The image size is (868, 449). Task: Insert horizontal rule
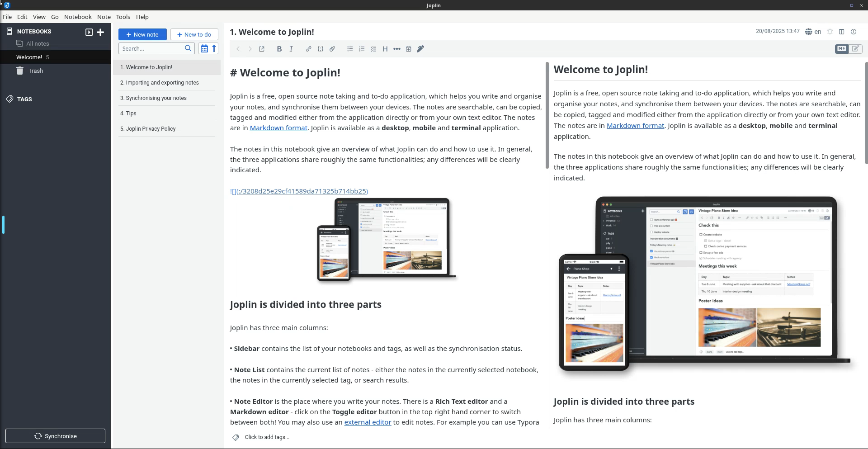click(397, 49)
